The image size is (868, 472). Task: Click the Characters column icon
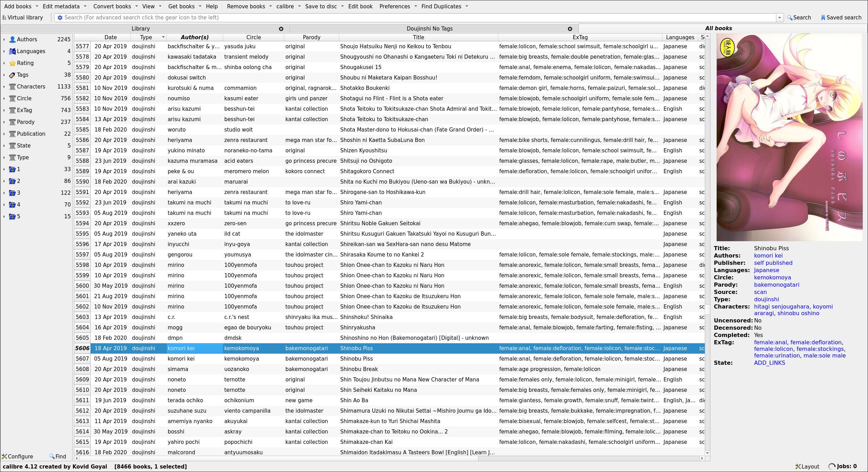(12, 87)
